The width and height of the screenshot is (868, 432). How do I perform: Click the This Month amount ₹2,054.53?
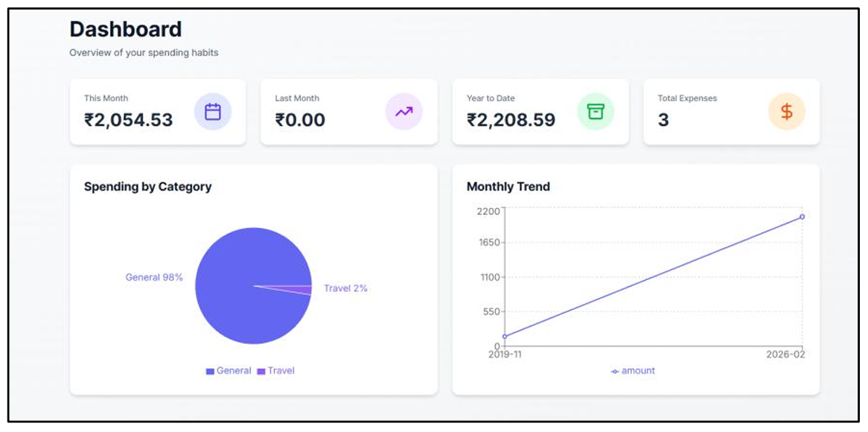[129, 120]
